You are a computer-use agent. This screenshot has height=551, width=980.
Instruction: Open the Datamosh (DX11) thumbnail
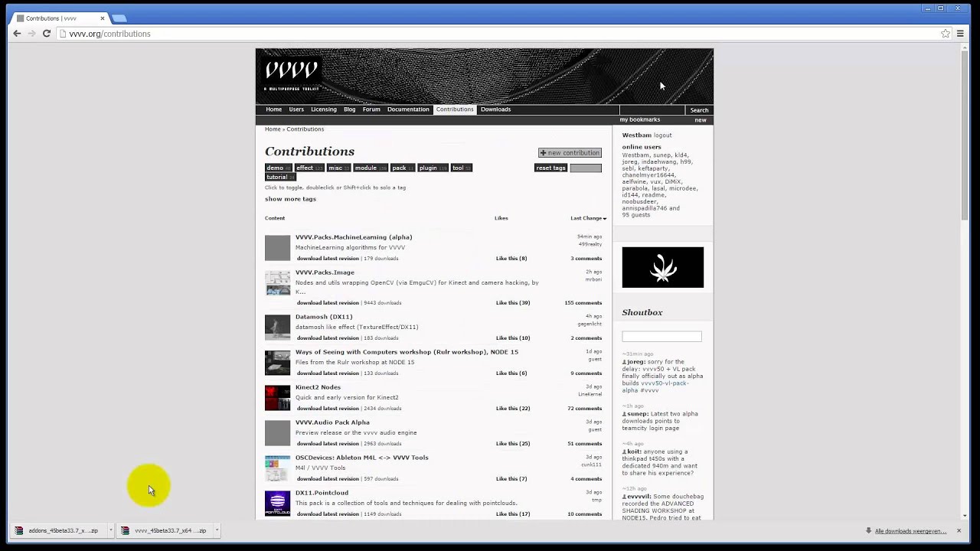coord(278,328)
